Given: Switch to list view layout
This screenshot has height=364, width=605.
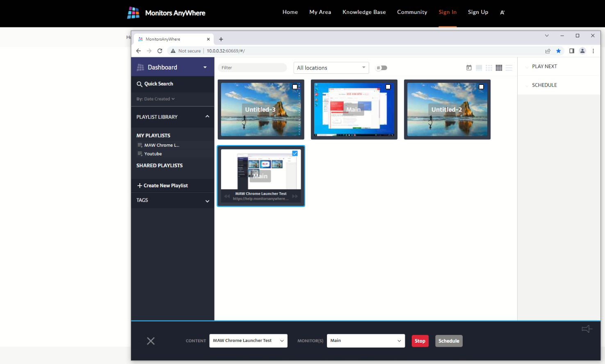Looking at the screenshot, I should pyautogui.click(x=509, y=68).
